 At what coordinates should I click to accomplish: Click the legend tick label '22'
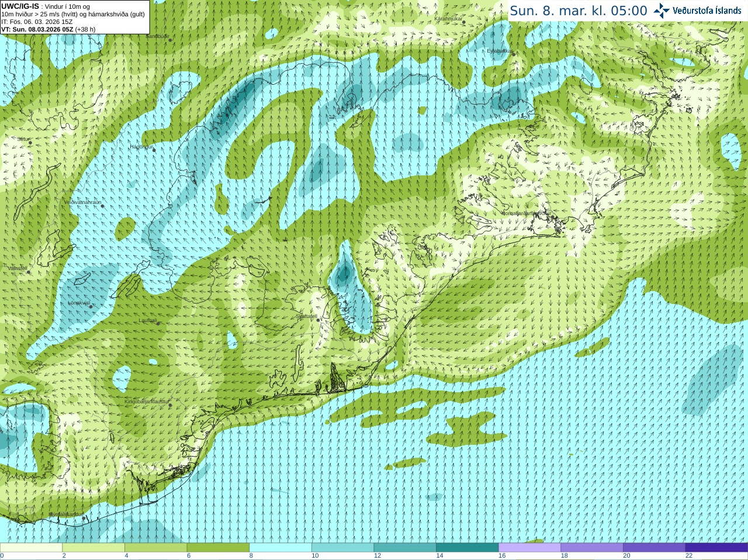[688, 556]
